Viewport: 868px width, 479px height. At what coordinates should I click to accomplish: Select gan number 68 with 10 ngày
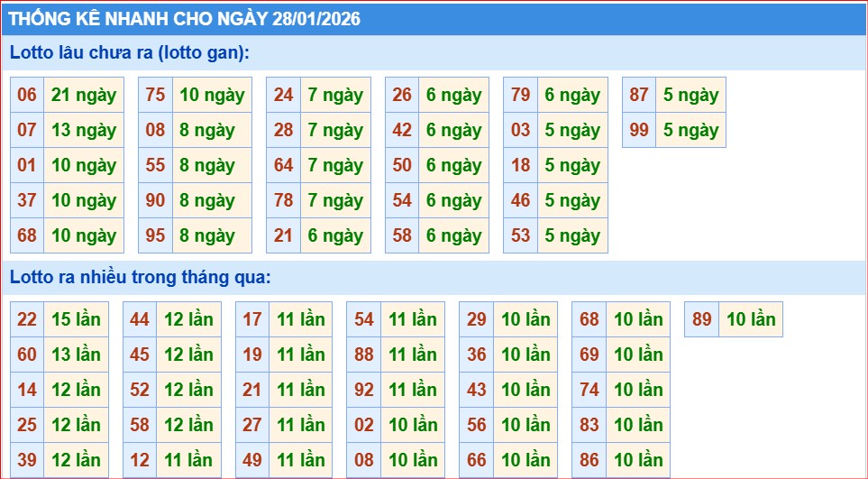coord(26,236)
